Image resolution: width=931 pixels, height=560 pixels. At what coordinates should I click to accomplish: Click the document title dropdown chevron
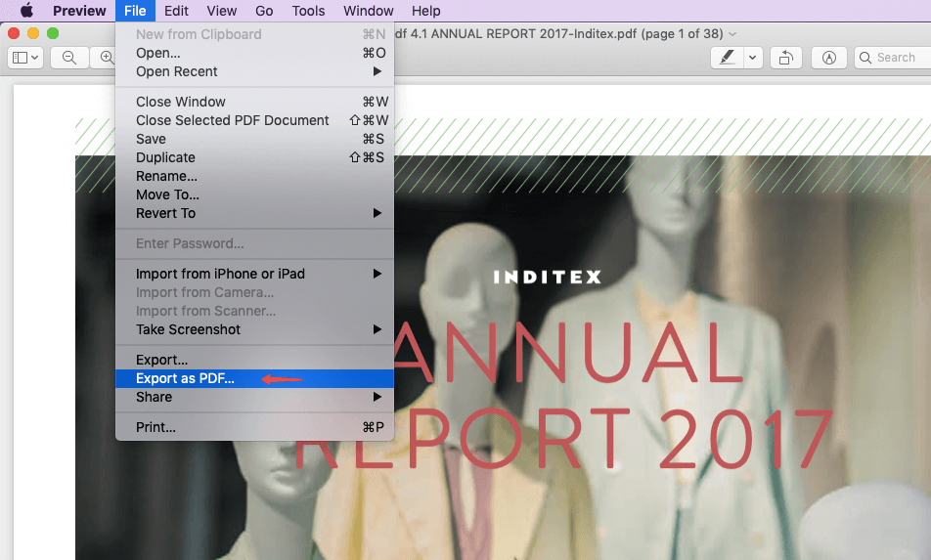point(733,33)
